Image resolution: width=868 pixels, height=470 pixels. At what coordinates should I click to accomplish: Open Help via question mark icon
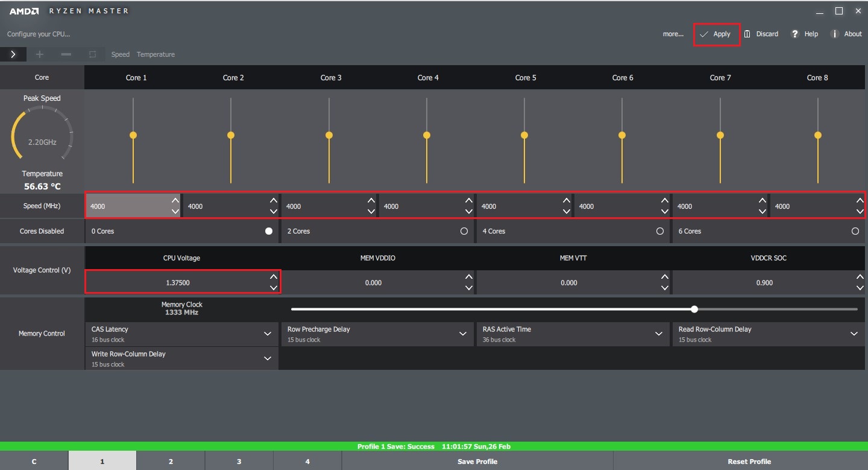795,34
